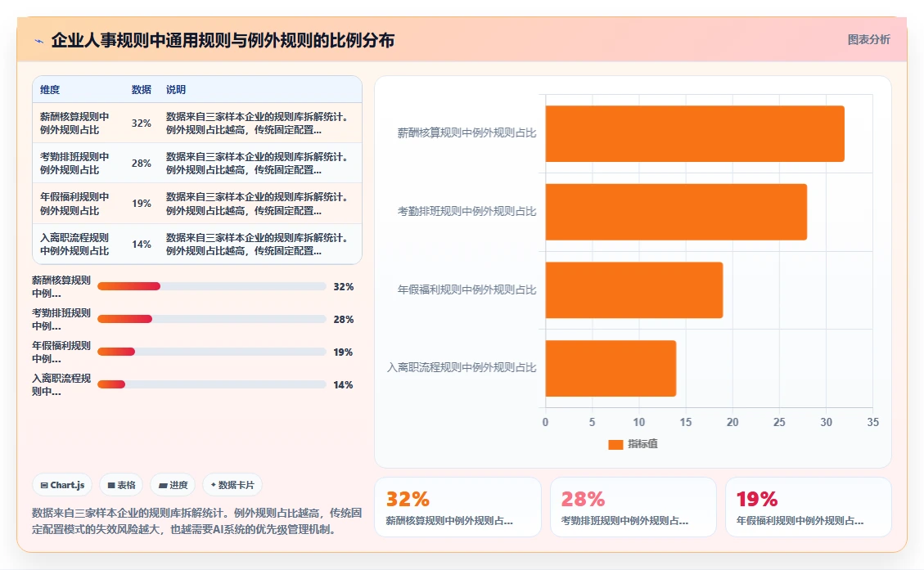Click the 年假福利规则 progress bar

(211, 352)
